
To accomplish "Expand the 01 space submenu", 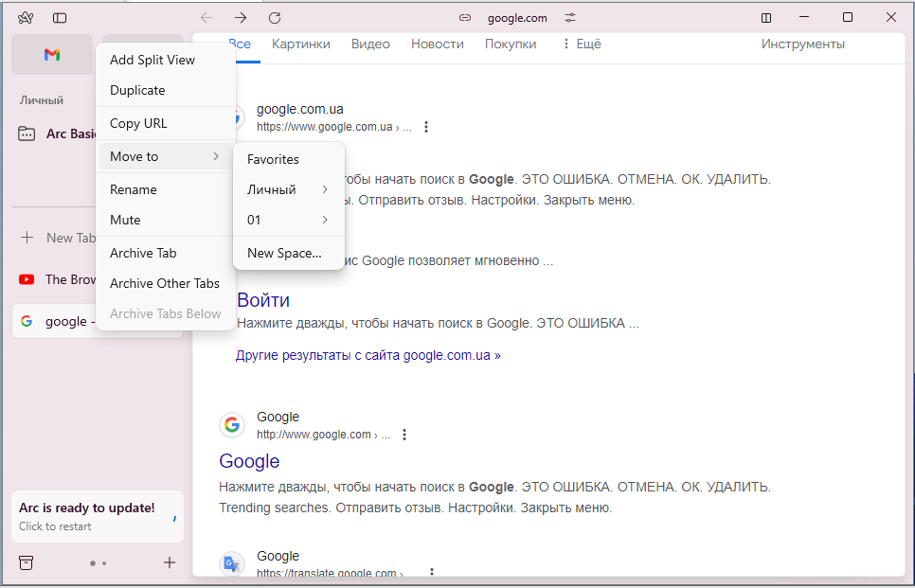I will point(289,220).
